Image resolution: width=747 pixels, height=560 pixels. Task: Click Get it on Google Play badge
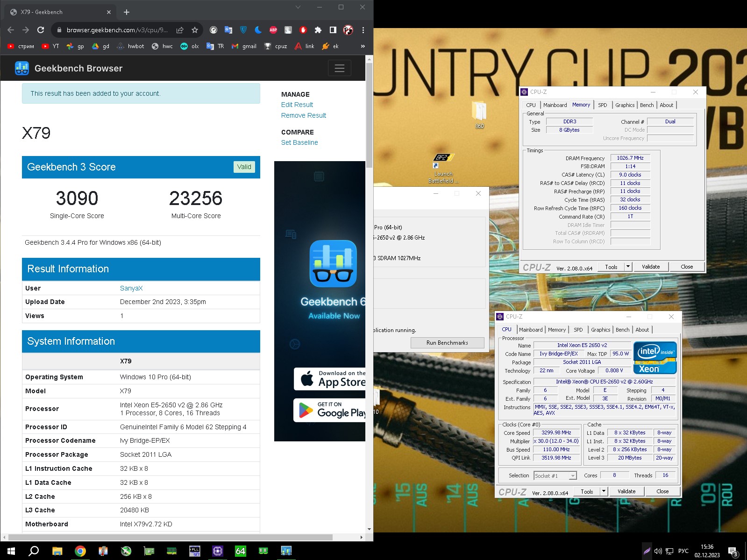(329, 410)
